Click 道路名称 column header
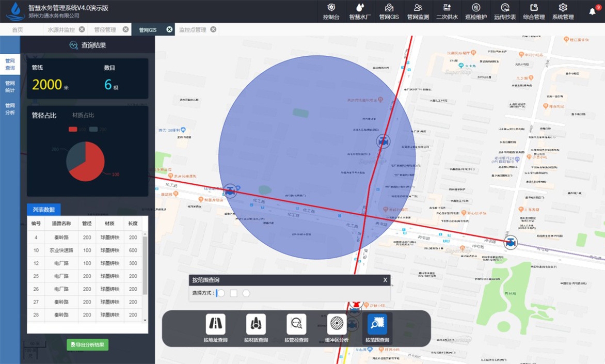 click(61, 224)
